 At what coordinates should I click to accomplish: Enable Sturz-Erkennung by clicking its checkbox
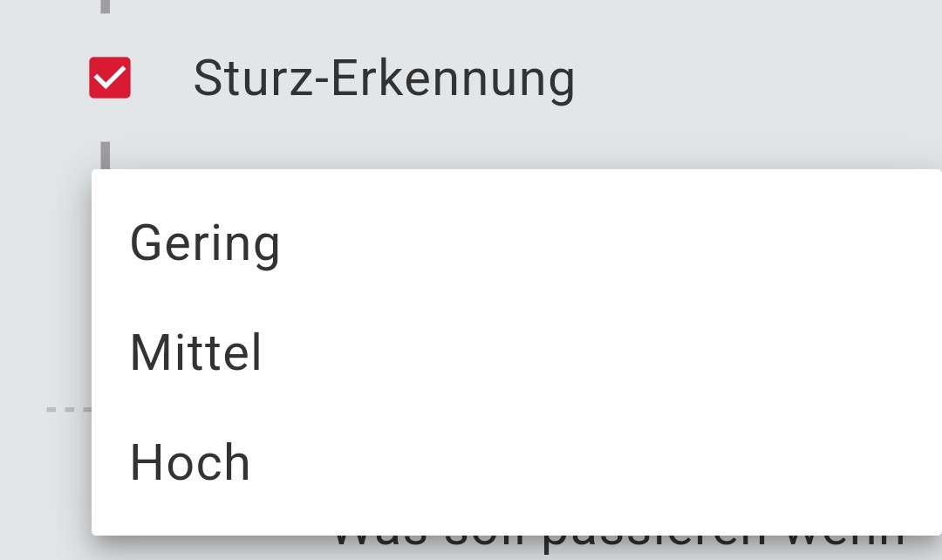coord(109,77)
